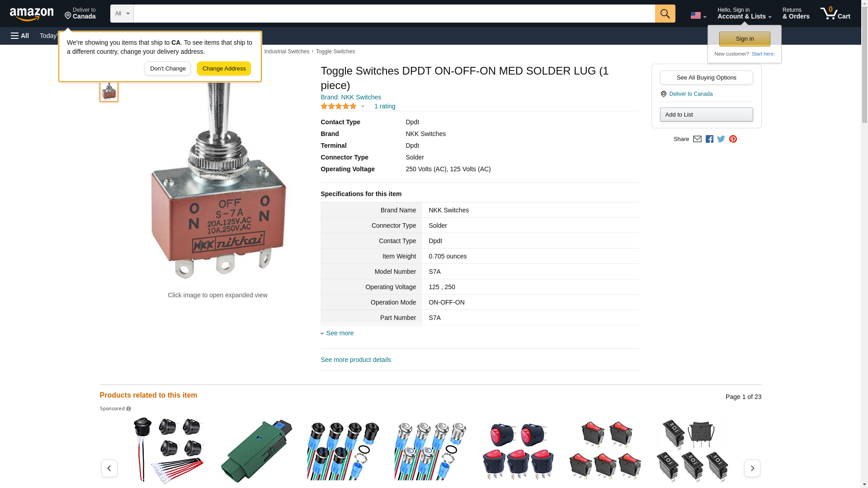
Task: Expand star rating breakdown arrow
Action: click(363, 107)
